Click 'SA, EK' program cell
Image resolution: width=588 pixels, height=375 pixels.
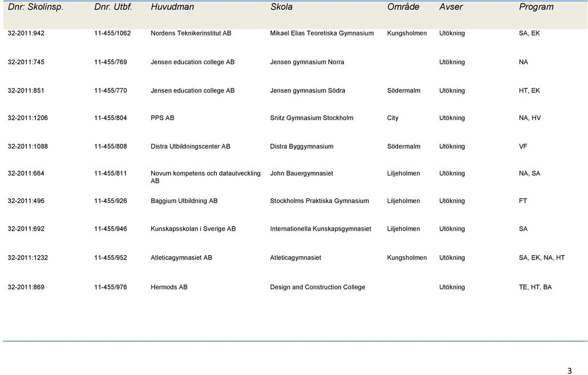click(529, 34)
